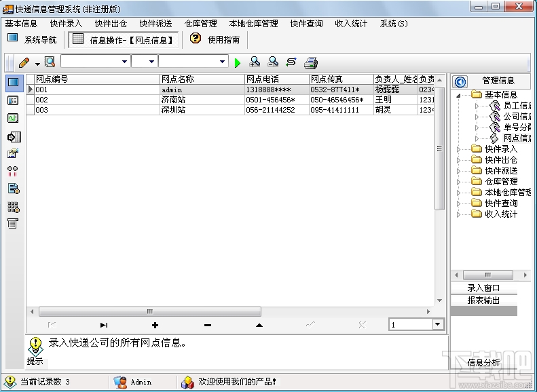Image resolution: width=537 pixels, height=392 pixels.
Task: Click the magnifier with plus icon
Action: (255, 62)
